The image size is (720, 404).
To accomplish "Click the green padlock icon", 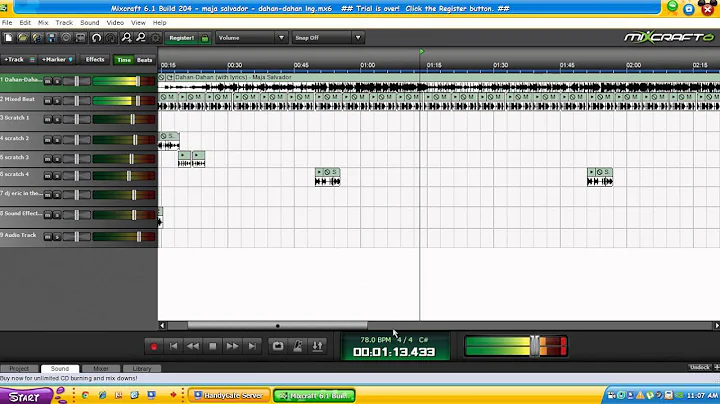I will (x=205, y=38).
